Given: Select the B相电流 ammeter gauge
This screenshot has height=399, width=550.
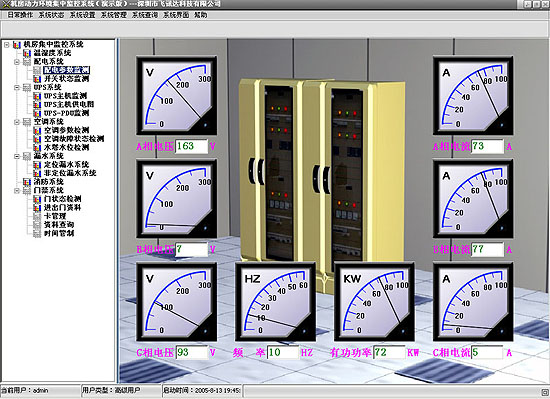Looking at the screenshot, I should [473, 199].
